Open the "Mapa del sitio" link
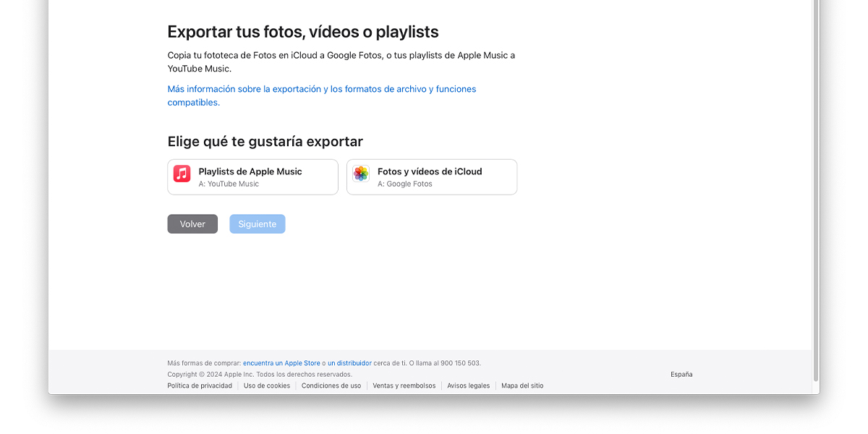868x434 pixels. click(522, 386)
